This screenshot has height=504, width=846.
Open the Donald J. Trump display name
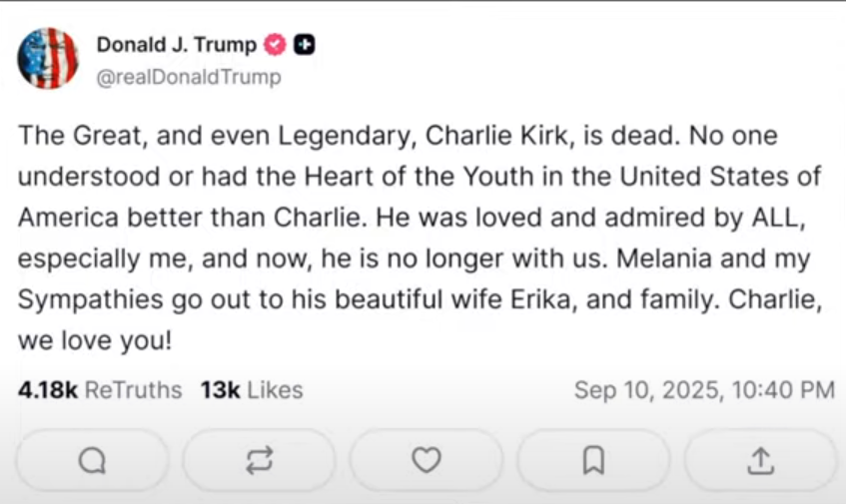click(176, 45)
